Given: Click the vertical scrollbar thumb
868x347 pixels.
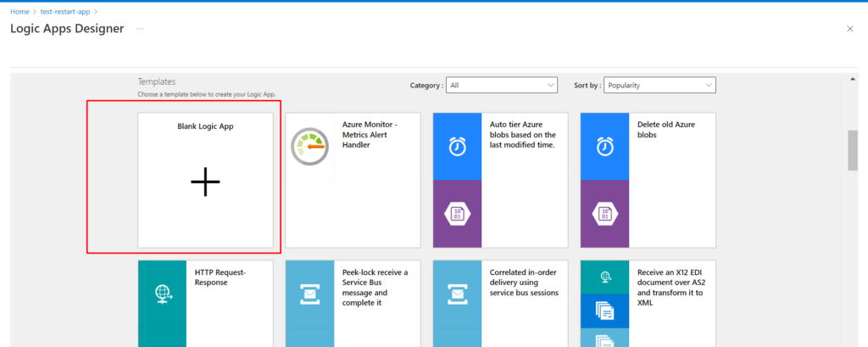Looking at the screenshot, I should tap(853, 151).
